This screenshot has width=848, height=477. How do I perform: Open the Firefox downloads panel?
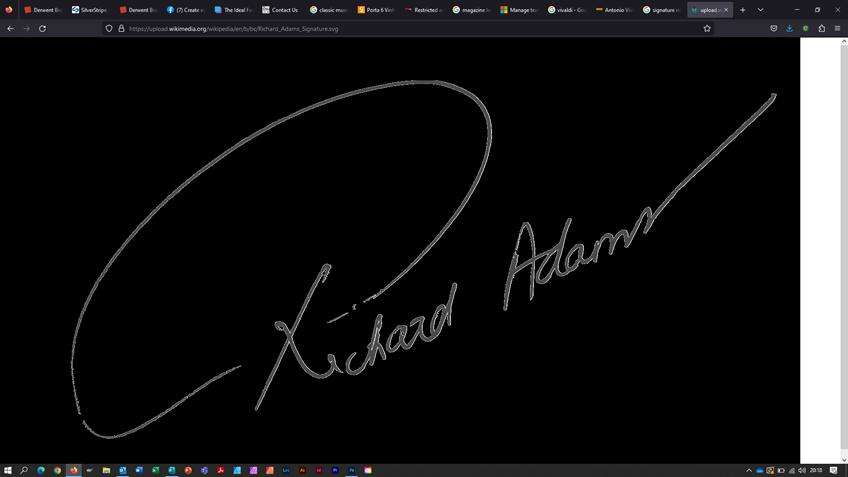[790, 29]
